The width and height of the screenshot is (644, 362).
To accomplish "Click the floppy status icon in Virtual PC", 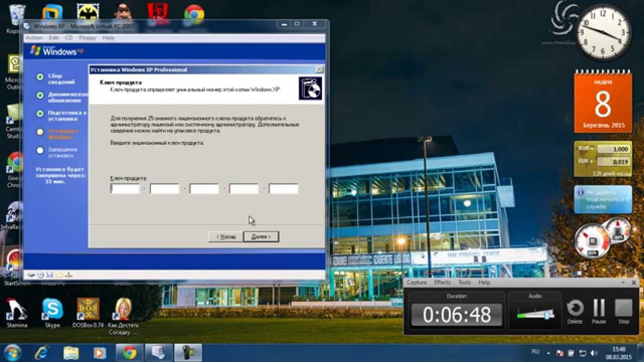I will 50,275.
